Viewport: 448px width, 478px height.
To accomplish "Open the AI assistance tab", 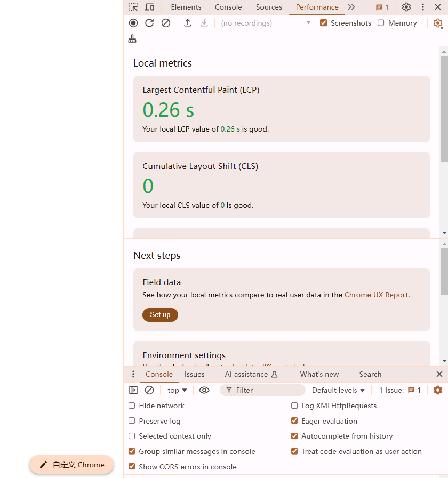I will coord(251,374).
